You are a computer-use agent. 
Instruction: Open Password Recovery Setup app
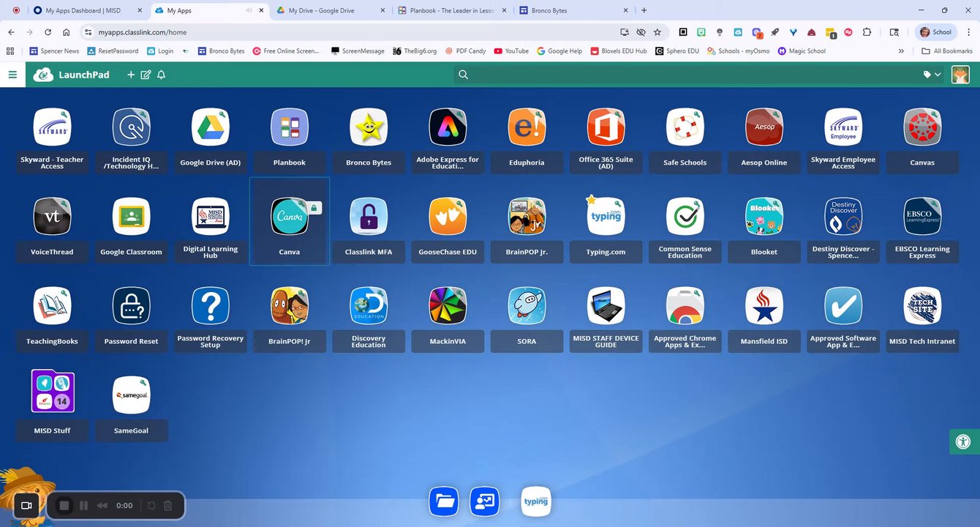tap(211, 306)
